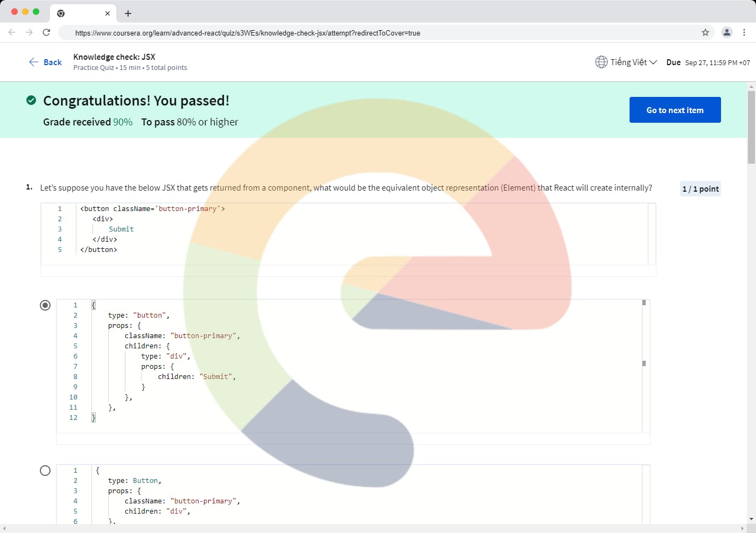This screenshot has width=756, height=533.
Task: Close the current browser tab
Action: [108, 13]
